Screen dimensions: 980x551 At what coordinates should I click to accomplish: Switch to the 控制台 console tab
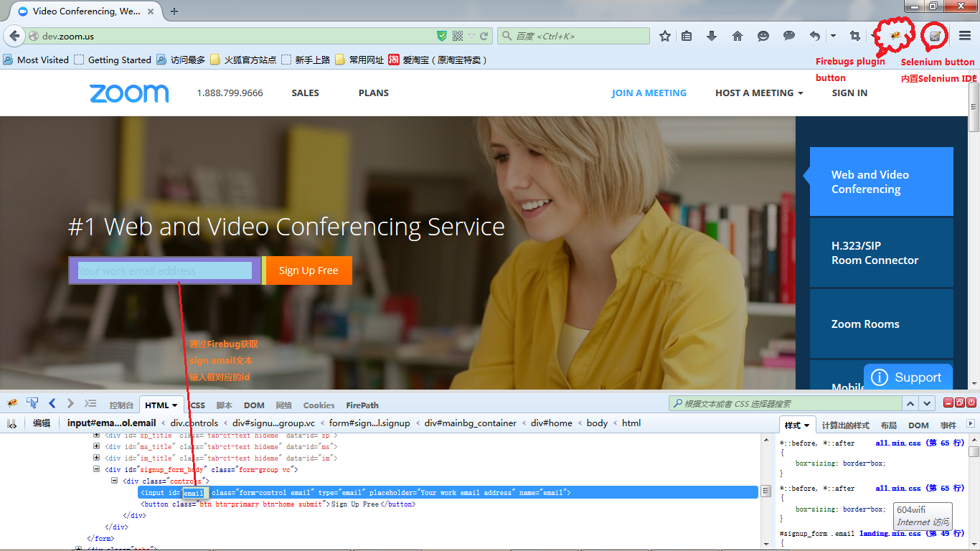click(121, 405)
